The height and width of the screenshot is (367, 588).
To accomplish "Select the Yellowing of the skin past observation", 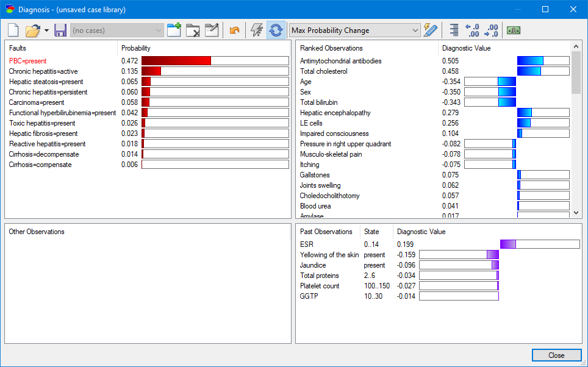I will pos(329,255).
